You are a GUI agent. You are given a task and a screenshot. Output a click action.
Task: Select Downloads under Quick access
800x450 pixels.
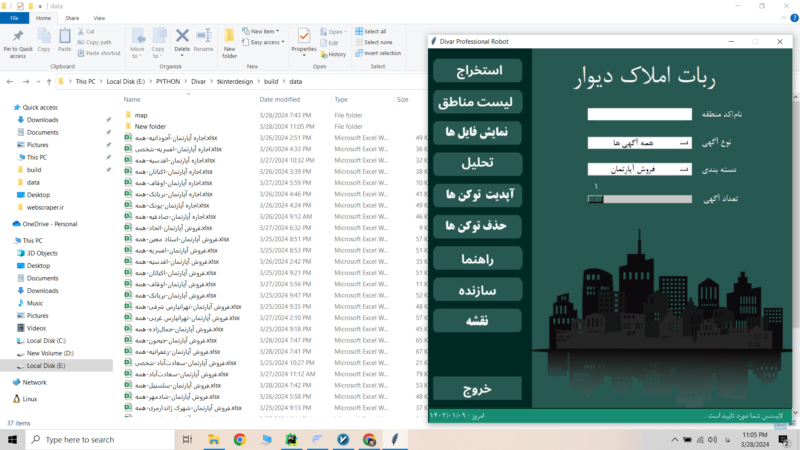[x=42, y=120]
